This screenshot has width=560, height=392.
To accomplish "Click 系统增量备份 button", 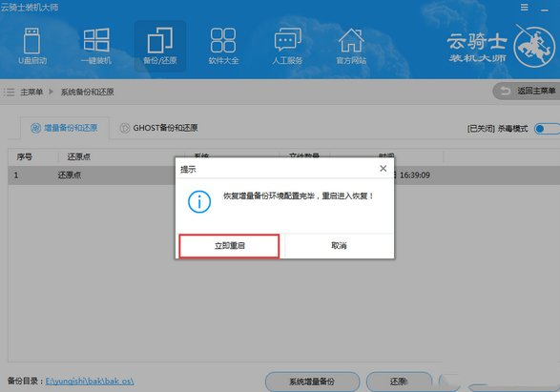I will tap(312, 382).
